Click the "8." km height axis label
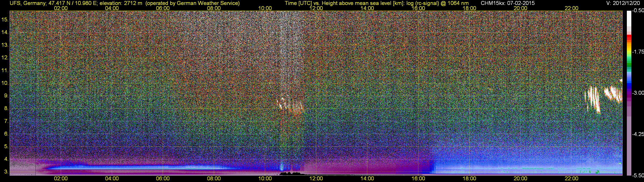This screenshot has height=182, width=644. pyautogui.click(x=6, y=109)
